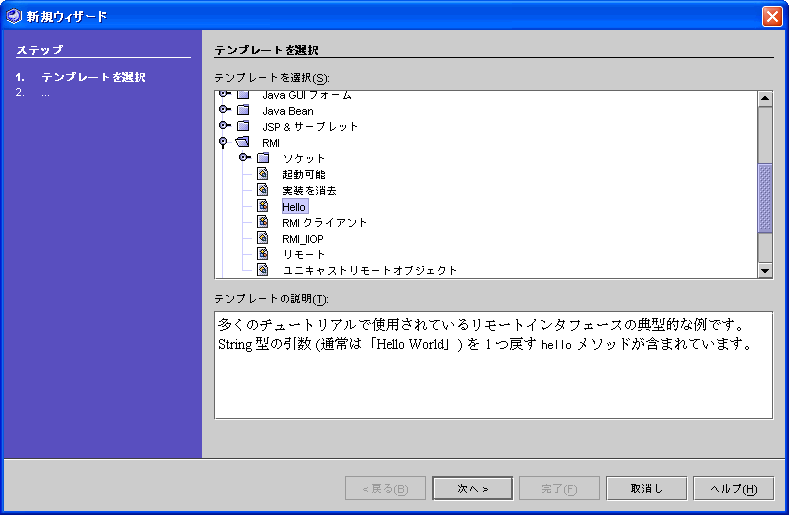Click the open RMI folder icon

click(x=243, y=143)
